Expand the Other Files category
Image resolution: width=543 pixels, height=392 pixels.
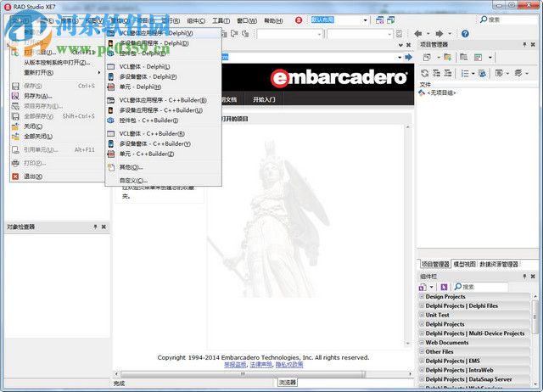(x=422, y=351)
